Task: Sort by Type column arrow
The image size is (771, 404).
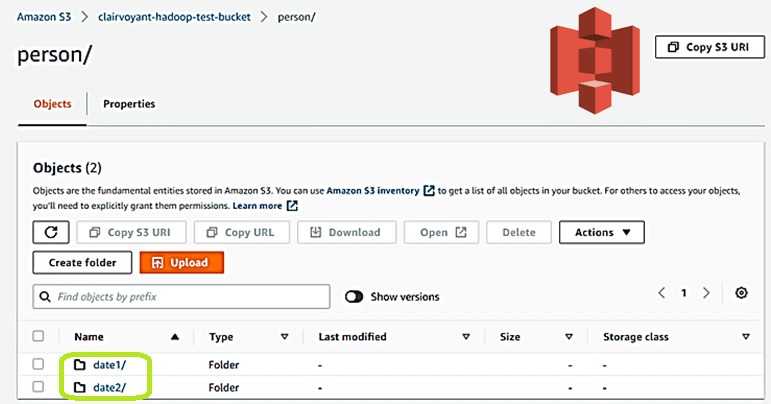Action: (x=284, y=337)
